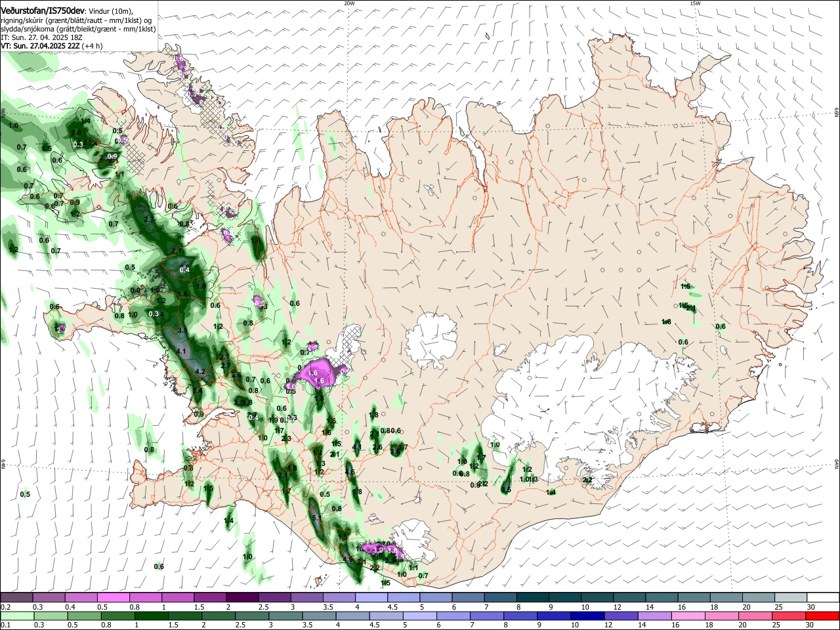Choose the snow legend swatch starting at 3
The image size is (840, 630).
pos(306,598)
